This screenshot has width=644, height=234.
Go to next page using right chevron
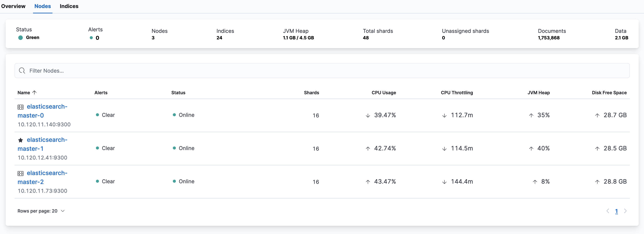625,211
